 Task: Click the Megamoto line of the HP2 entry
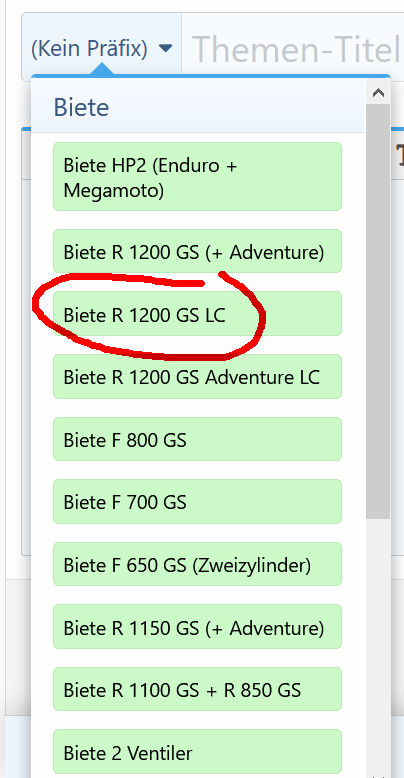pyautogui.click(x=114, y=190)
